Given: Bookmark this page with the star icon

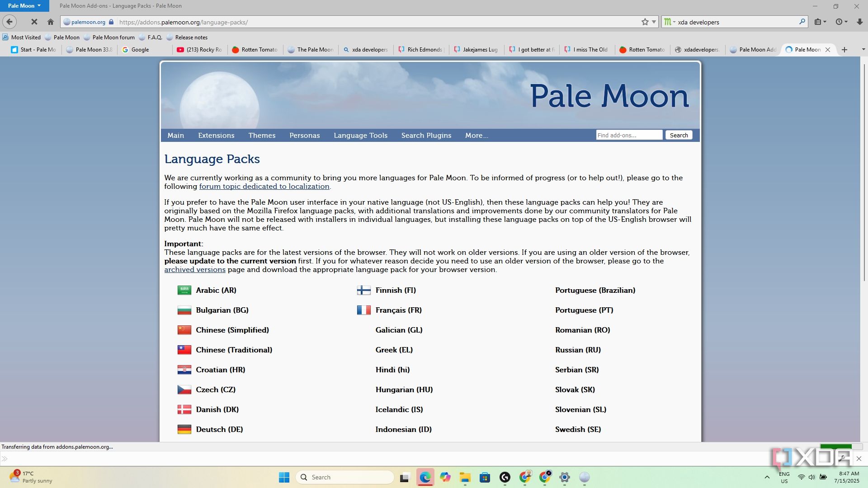Looking at the screenshot, I should 645,22.
